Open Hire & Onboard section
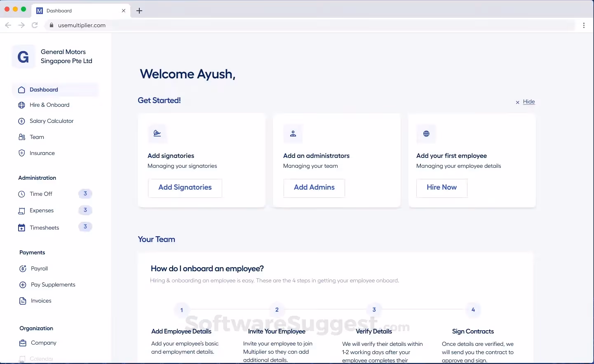Viewport: 594px width, 364px height. [49, 105]
